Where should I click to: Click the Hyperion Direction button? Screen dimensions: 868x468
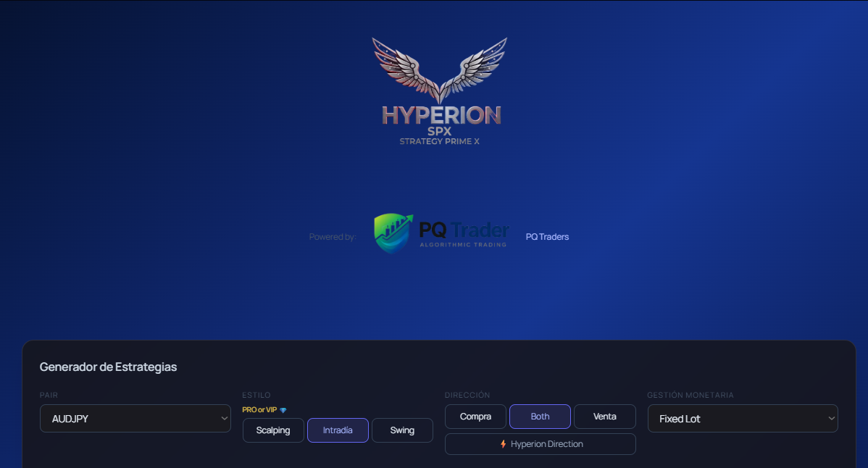pos(541,444)
